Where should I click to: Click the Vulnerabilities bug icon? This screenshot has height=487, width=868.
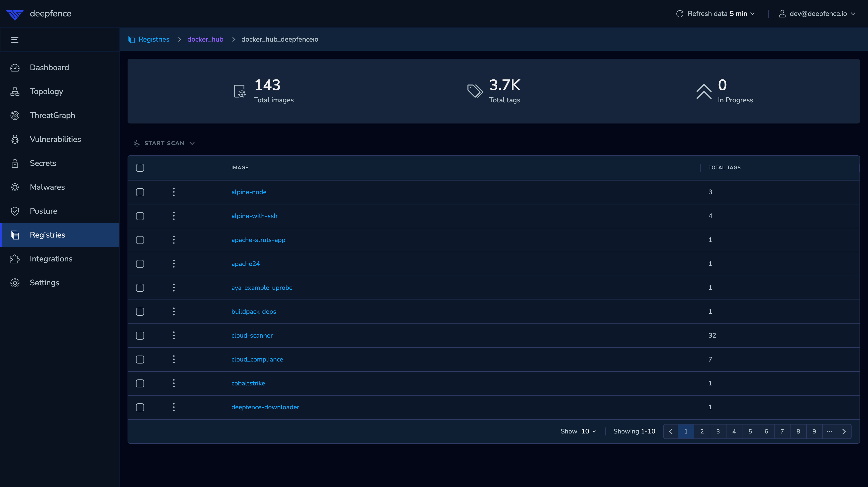pos(15,139)
